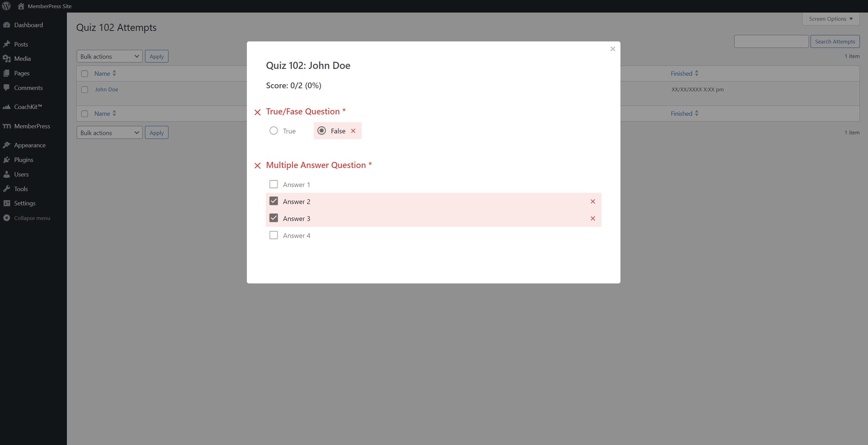This screenshot has width=868, height=445.
Task: Click the John Doe attempt link
Action: 106,89
